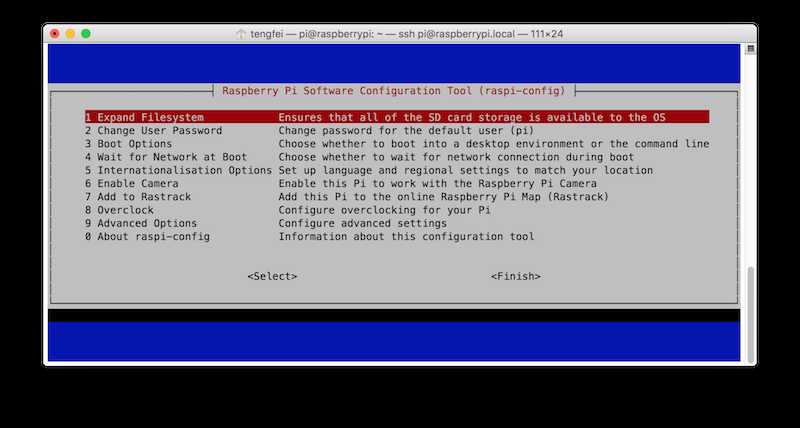Click the scrollbar thumb of the terminal
The image size is (800, 428).
(x=751, y=314)
